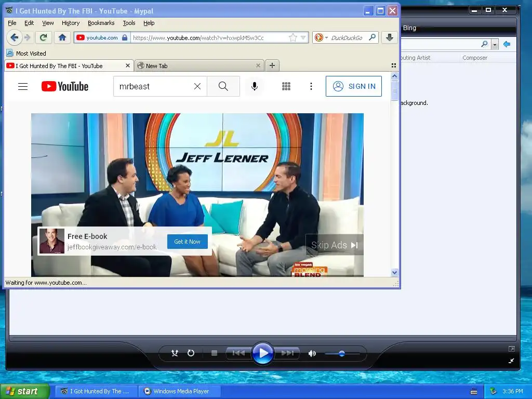The image size is (532, 399).
Task: Open the browser downloads arrow button
Action: pyautogui.click(x=390, y=37)
